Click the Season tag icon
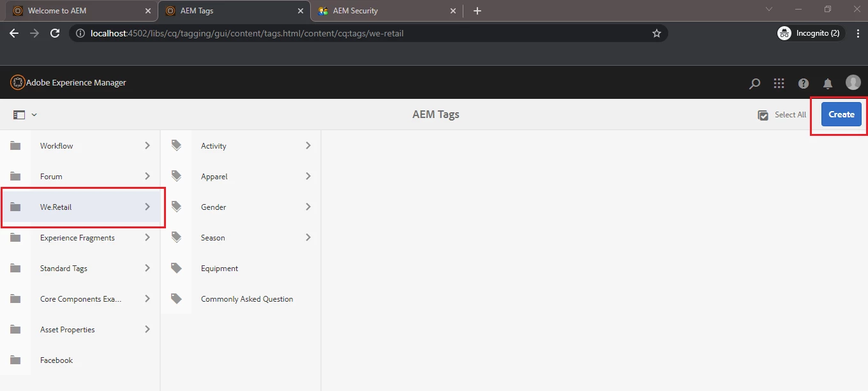 (x=176, y=237)
